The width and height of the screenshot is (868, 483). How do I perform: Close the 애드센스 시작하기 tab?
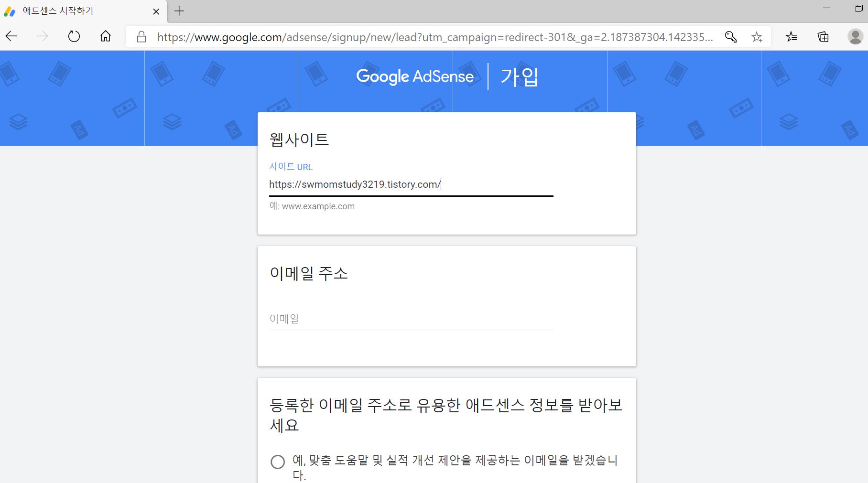click(x=156, y=11)
